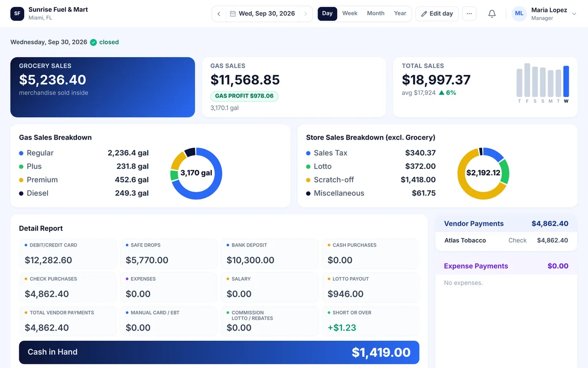Switch to the Year view tab
This screenshot has height=368, width=588.
pos(400,13)
